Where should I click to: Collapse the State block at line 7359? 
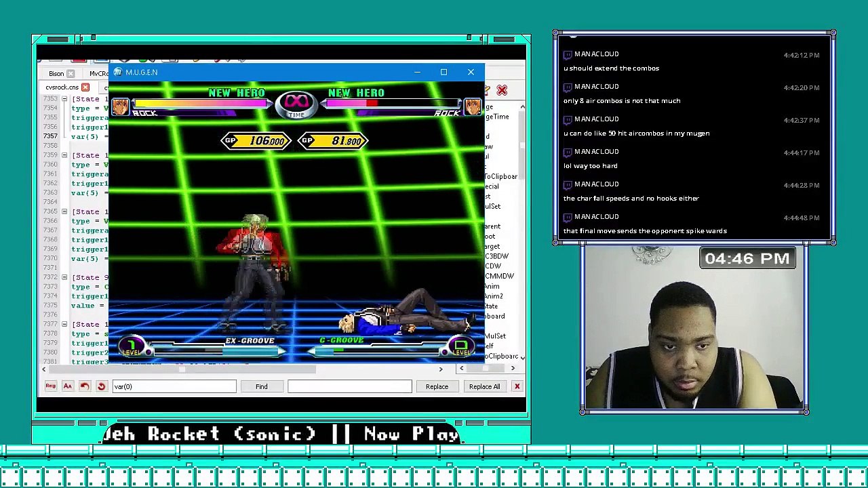64,155
